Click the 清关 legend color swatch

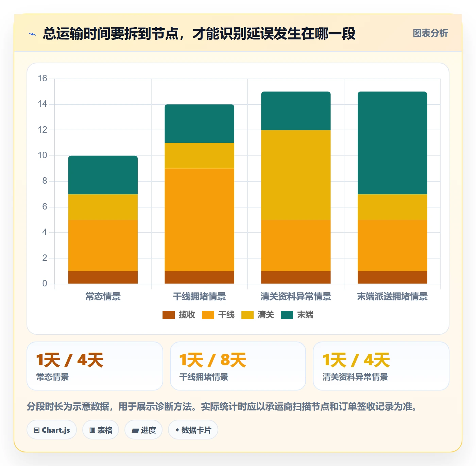(248, 315)
